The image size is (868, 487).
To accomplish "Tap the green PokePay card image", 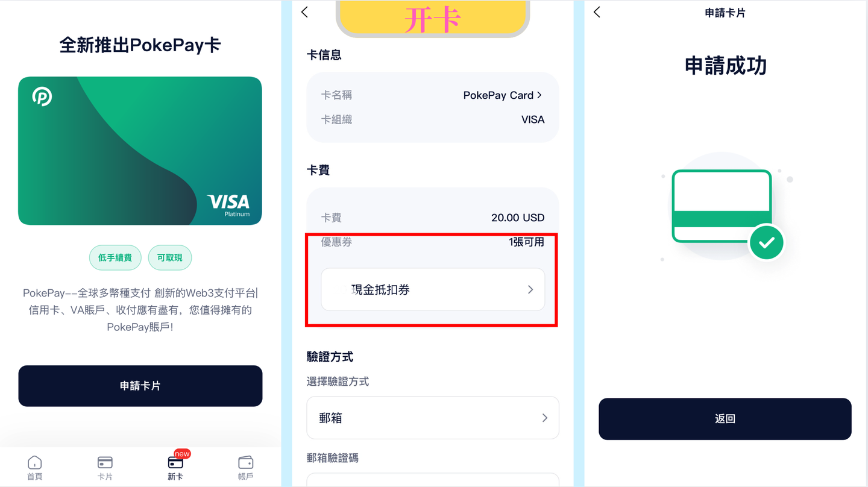I will (x=140, y=151).
